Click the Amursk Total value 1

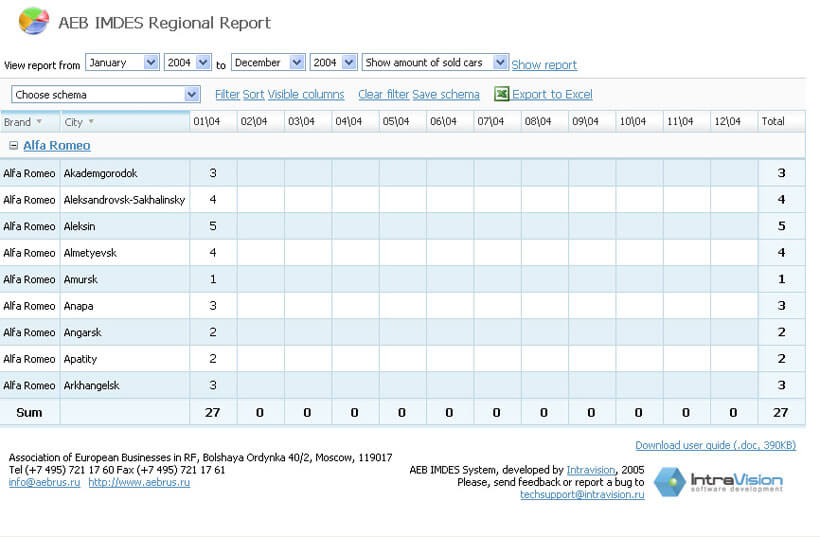point(781,279)
